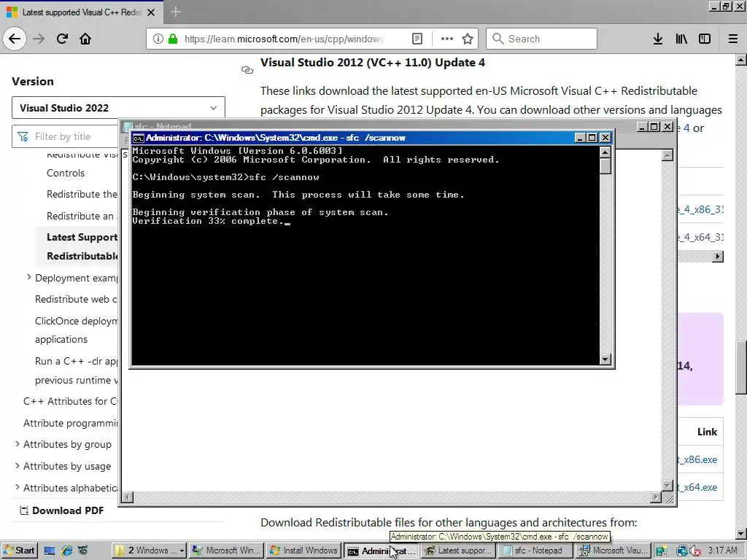Click table horizontal scroll right arrow on page

718,257
